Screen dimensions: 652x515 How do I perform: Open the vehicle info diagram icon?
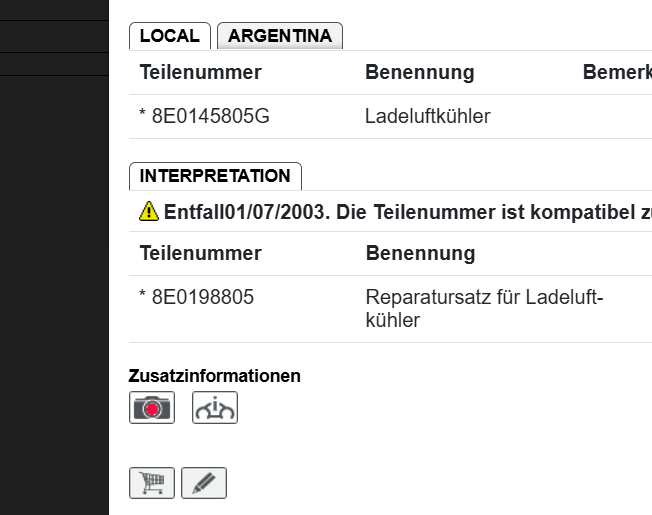pos(215,407)
